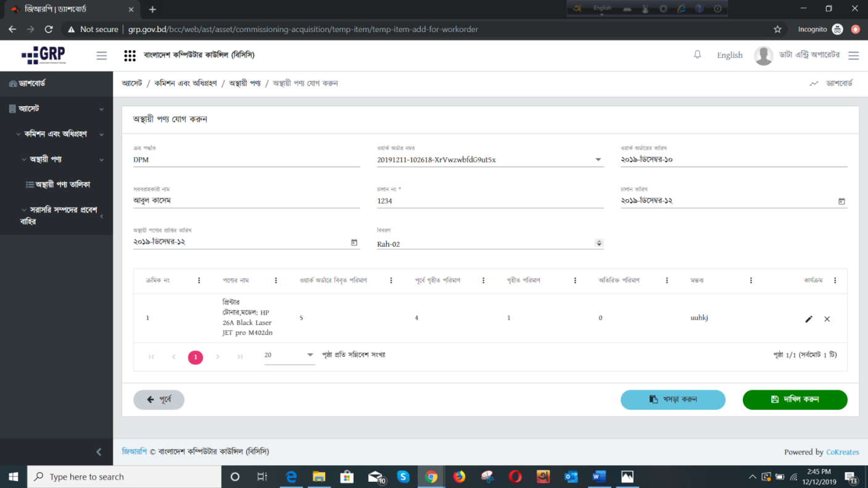868x488 pixels.
Task: Select ড্যাশবোর্ড in the left sidebar
Action: pyautogui.click(x=31, y=83)
